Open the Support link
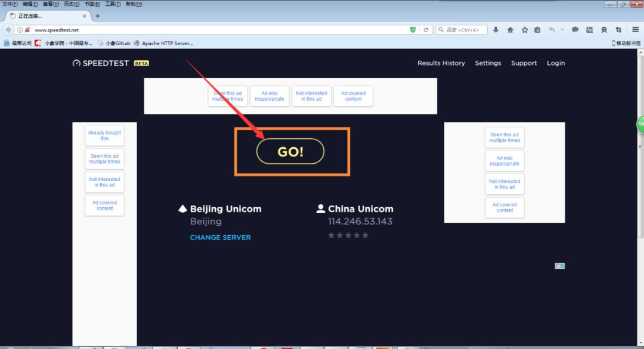644x349 pixels. point(524,63)
